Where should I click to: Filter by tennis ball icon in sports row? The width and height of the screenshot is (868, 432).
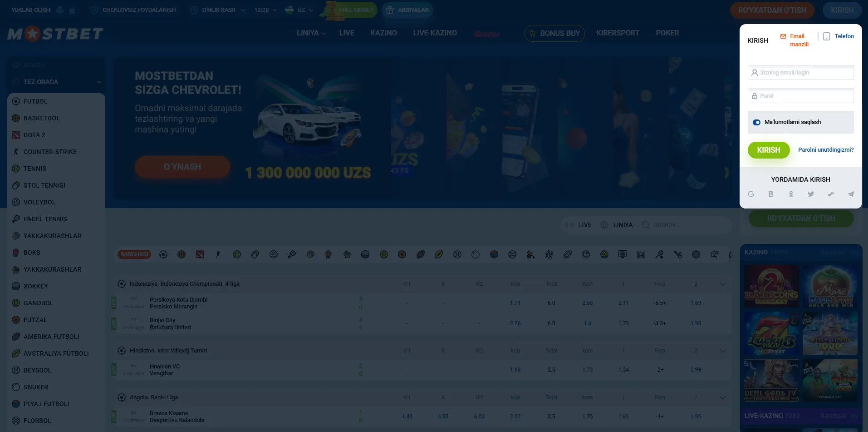coord(237,254)
